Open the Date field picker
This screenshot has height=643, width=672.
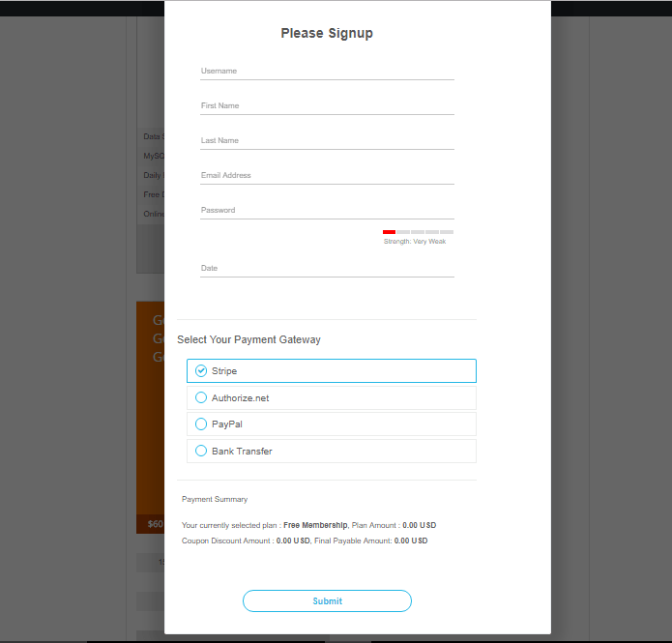(x=327, y=269)
